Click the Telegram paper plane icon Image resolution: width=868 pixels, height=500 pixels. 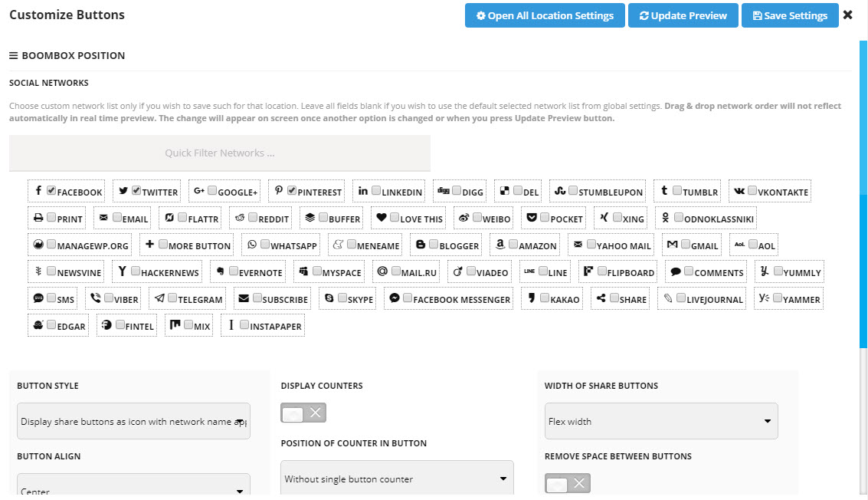point(159,298)
